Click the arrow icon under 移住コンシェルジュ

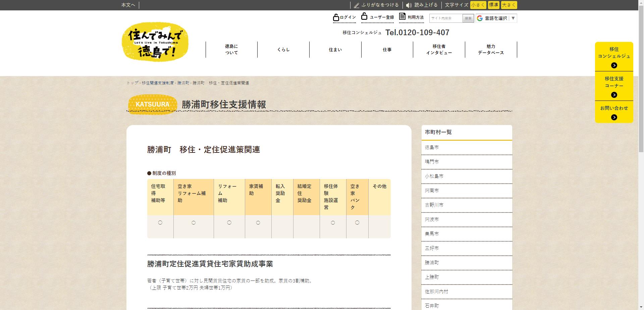(614, 65)
